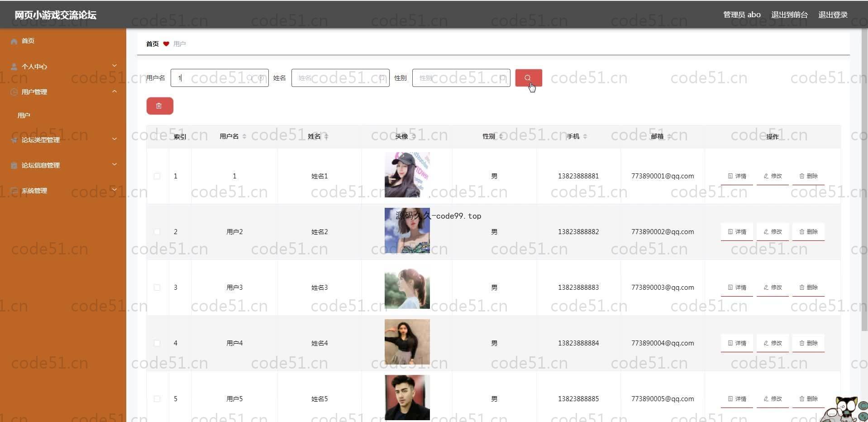
Task: Click the red trash batch-delete button
Action: [160, 106]
